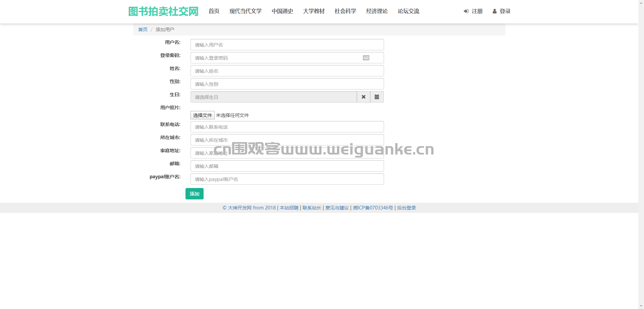Open the 现代当代文学 category

click(x=246, y=11)
